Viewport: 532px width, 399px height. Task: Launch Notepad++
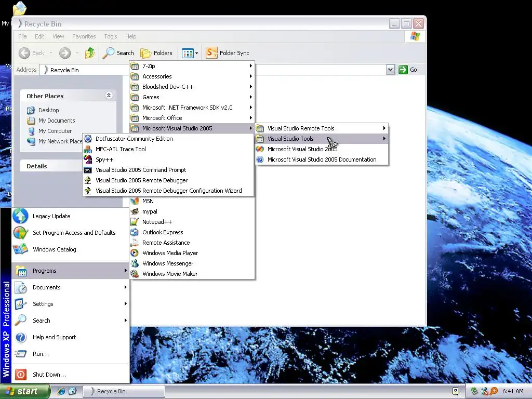pyautogui.click(x=192, y=222)
